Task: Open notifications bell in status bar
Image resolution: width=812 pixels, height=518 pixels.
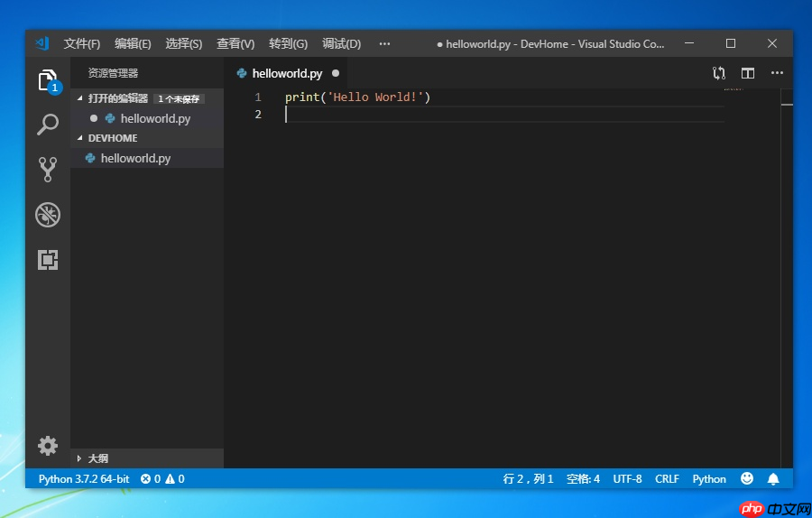Action: tap(773, 478)
